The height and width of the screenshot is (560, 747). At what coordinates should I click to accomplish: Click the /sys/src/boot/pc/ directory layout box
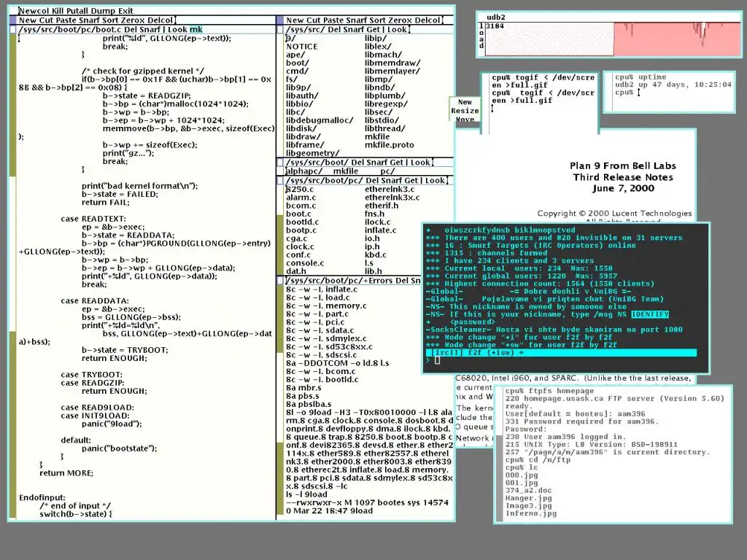(x=281, y=181)
